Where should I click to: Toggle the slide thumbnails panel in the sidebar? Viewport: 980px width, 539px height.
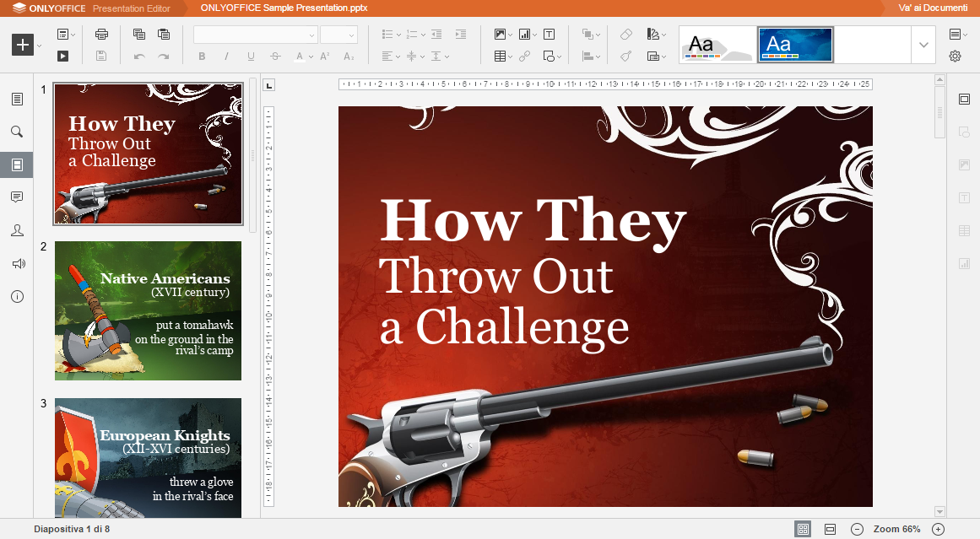coord(17,164)
